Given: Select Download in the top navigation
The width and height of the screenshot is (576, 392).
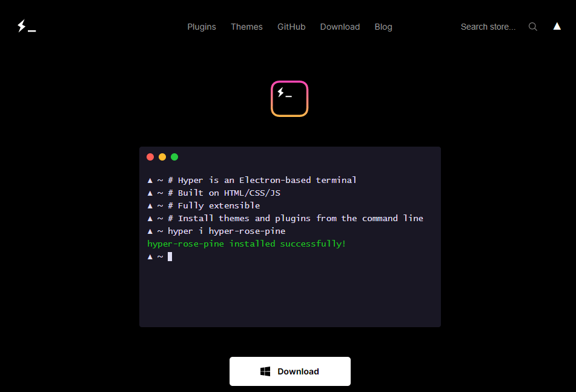Looking at the screenshot, I should pyautogui.click(x=340, y=27).
